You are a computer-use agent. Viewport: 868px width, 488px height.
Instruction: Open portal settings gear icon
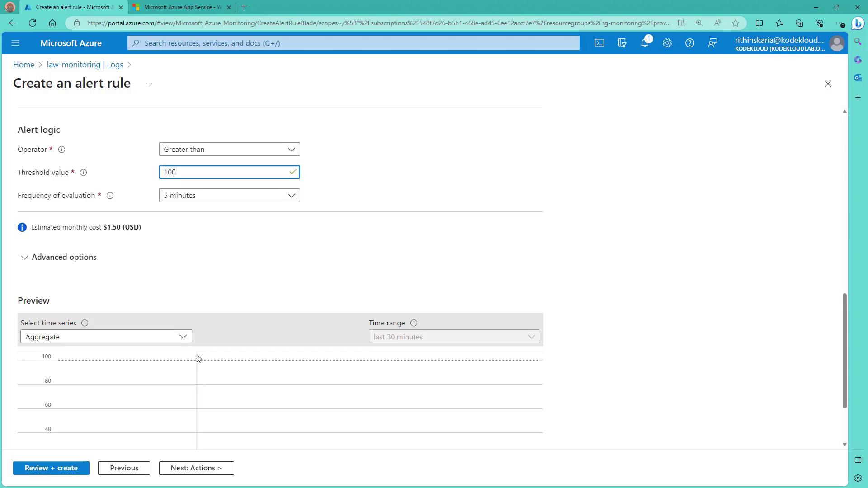click(x=667, y=43)
